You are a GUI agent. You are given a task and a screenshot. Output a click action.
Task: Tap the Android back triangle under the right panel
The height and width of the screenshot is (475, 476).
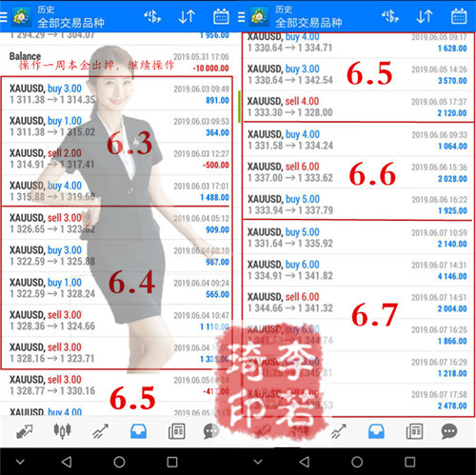coord(305,462)
